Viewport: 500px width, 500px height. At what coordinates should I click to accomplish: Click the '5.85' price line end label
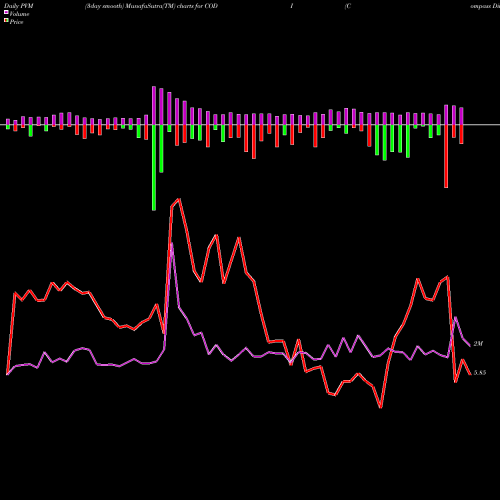pyautogui.click(x=480, y=373)
